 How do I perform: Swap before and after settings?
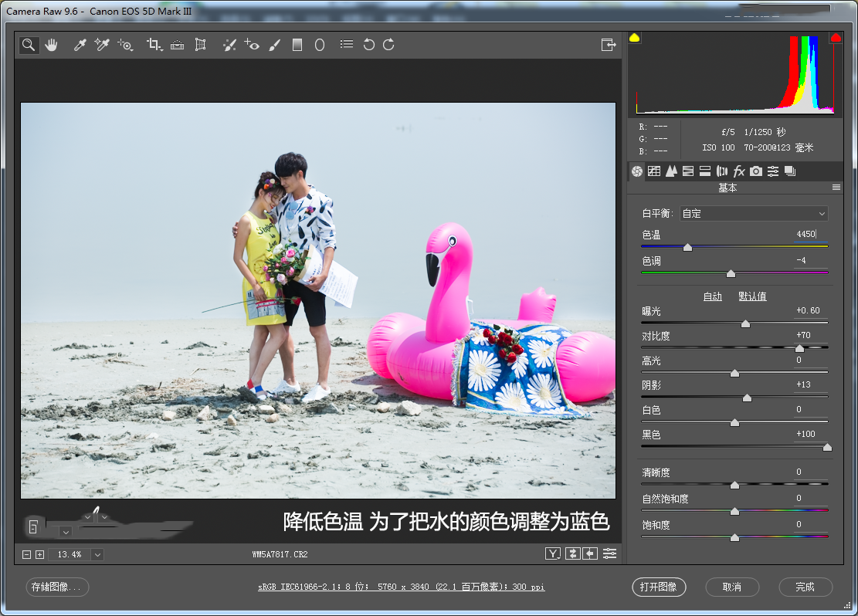point(572,553)
